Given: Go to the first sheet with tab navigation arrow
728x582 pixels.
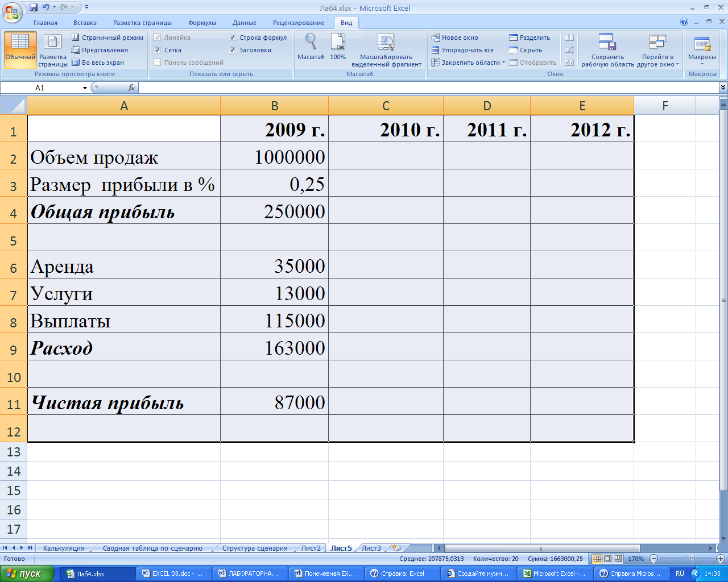Looking at the screenshot, I should tap(6, 548).
